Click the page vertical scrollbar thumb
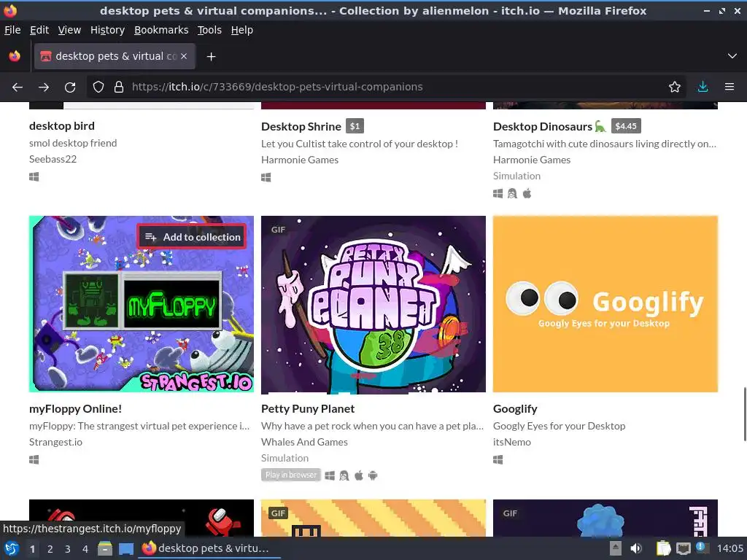 click(x=745, y=414)
